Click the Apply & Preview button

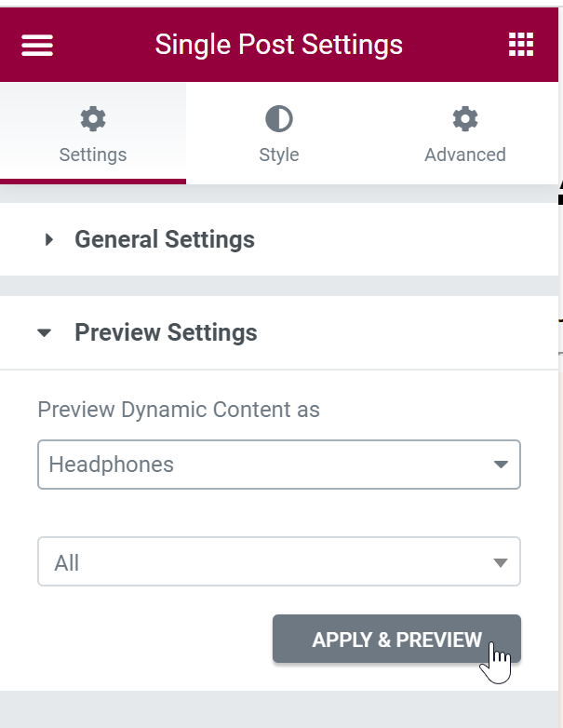click(396, 639)
